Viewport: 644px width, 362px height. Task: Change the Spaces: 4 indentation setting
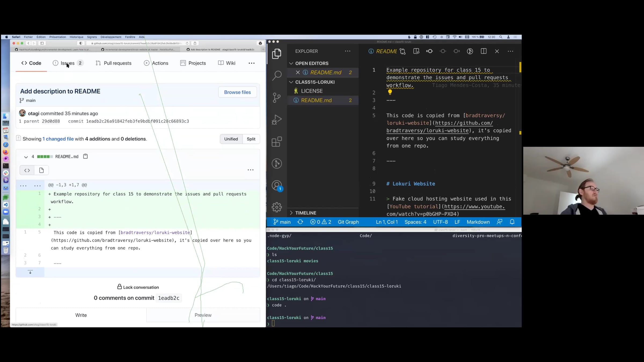pyautogui.click(x=415, y=222)
